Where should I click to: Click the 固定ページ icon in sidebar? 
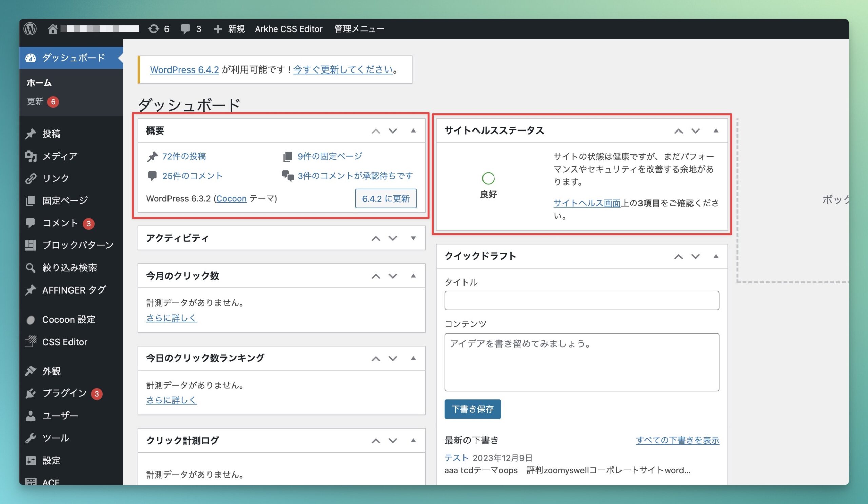tap(31, 200)
